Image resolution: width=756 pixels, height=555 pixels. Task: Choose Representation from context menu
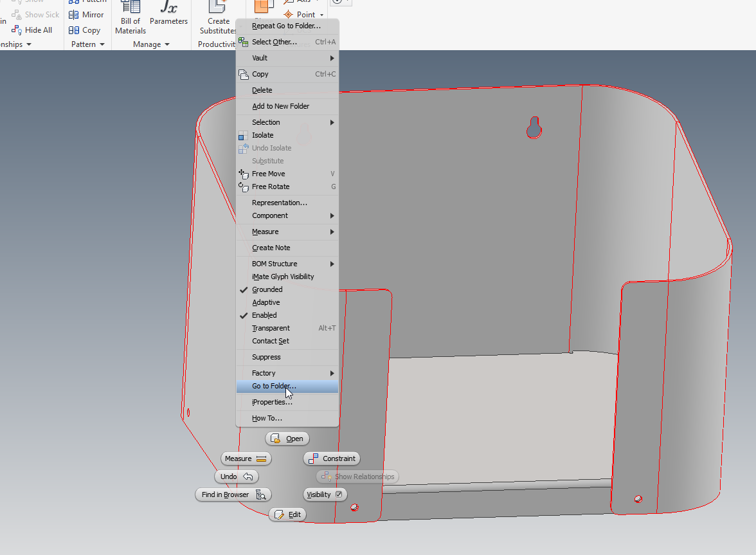(287, 203)
